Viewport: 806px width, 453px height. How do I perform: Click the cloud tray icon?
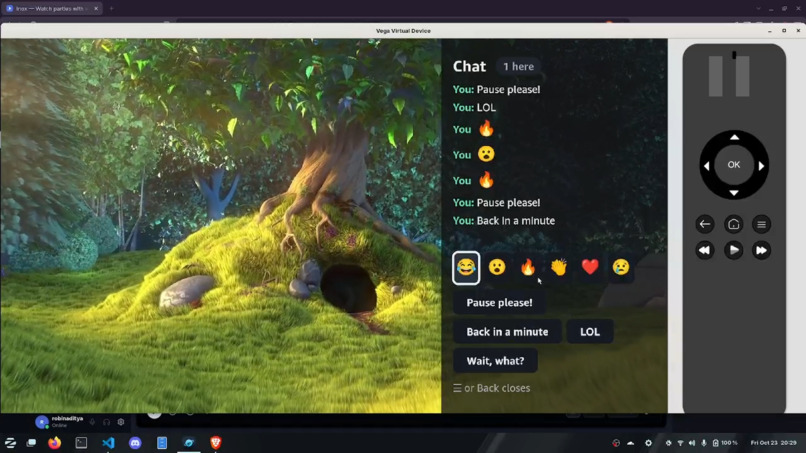(631, 443)
